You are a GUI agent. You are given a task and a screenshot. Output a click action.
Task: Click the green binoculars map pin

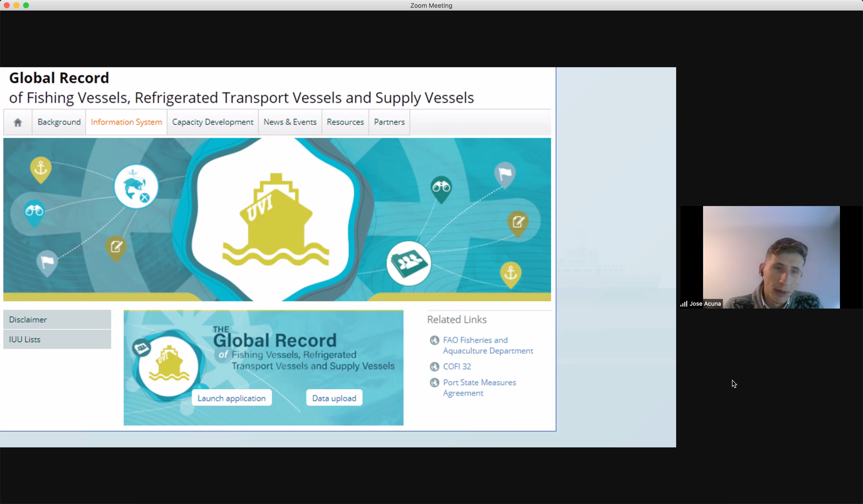click(x=441, y=188)
